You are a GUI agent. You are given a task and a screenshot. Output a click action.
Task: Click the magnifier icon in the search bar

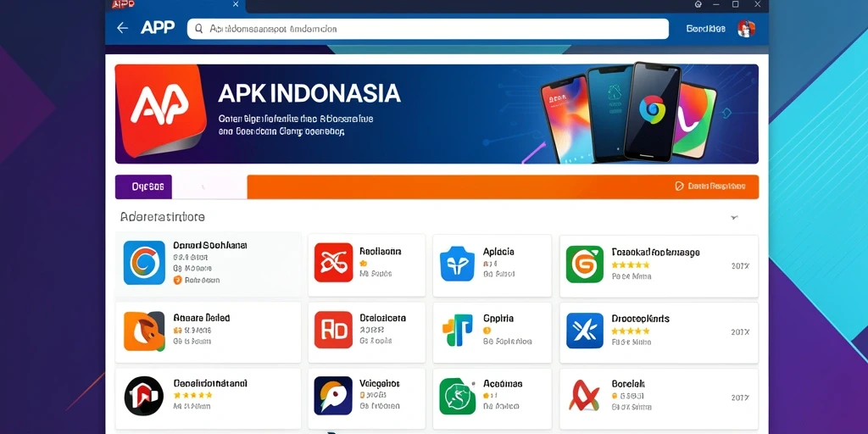(198, 28)
